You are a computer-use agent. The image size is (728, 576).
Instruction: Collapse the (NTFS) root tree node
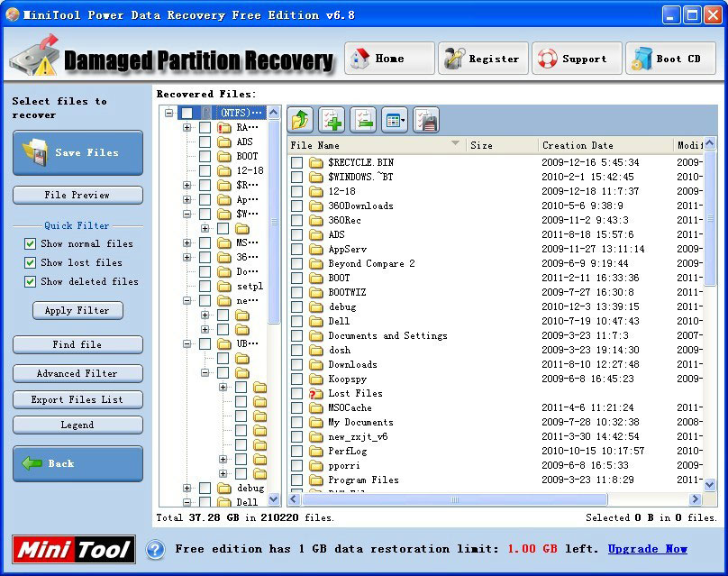[x=168, y=113]
